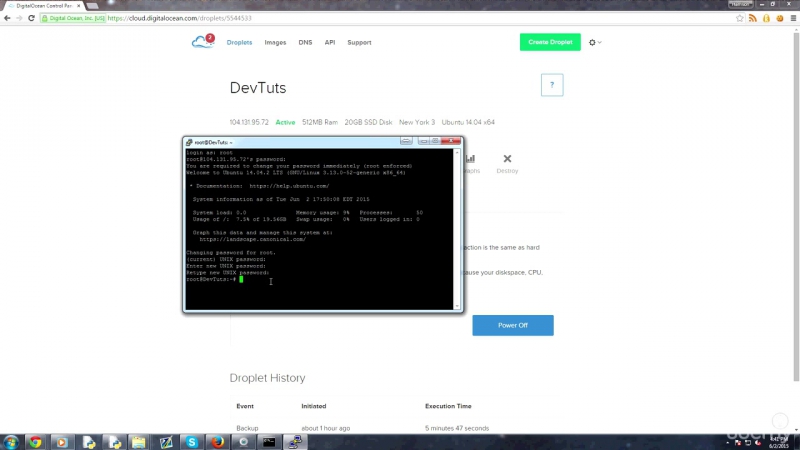The height and width of the screenshot is (450, 800).
Task: Open the Images navigation tab
Action: tap(275, 42)
